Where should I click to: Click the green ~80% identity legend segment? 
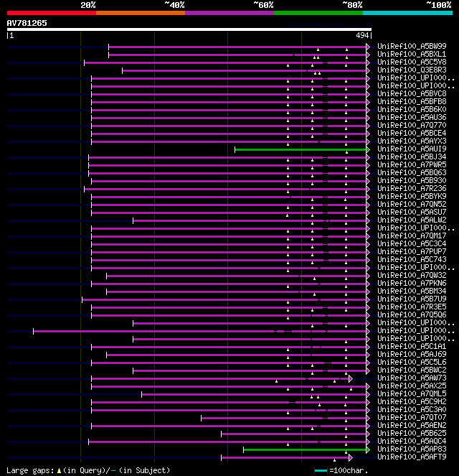coord(318,13)
